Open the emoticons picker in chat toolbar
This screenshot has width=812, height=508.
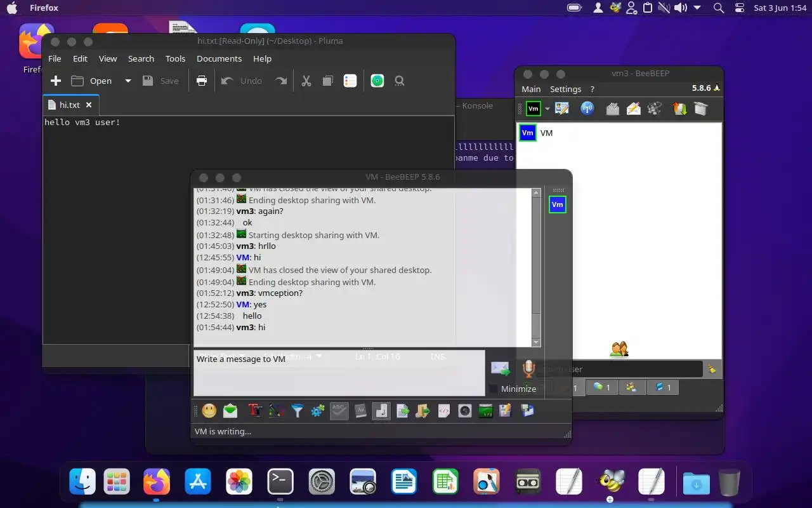coord(209,411)
